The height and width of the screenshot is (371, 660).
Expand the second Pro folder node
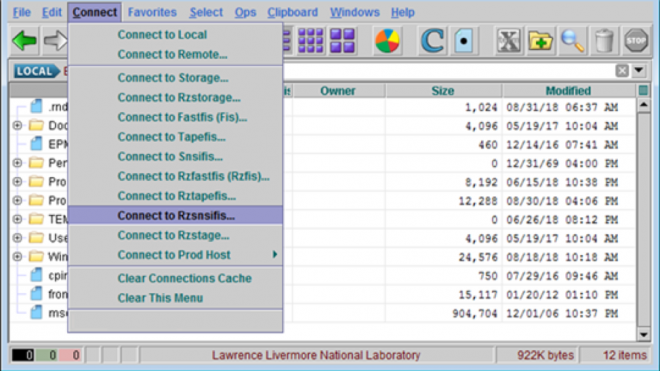[17, 200]
